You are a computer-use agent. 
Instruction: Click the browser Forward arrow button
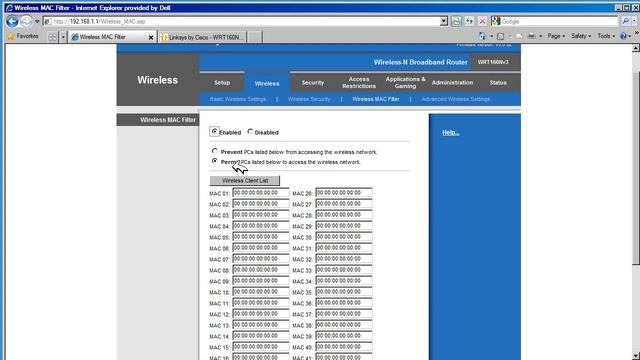pos(26,21)
